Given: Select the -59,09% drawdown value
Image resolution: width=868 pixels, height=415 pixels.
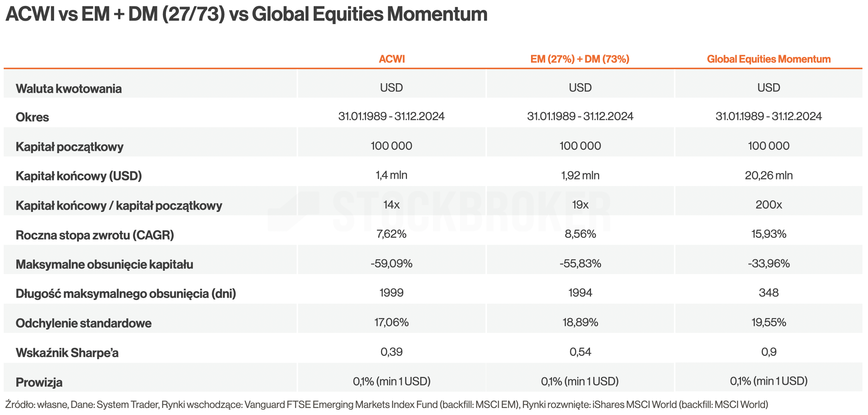Looking at the screenshot, I should tap(391, 264).
